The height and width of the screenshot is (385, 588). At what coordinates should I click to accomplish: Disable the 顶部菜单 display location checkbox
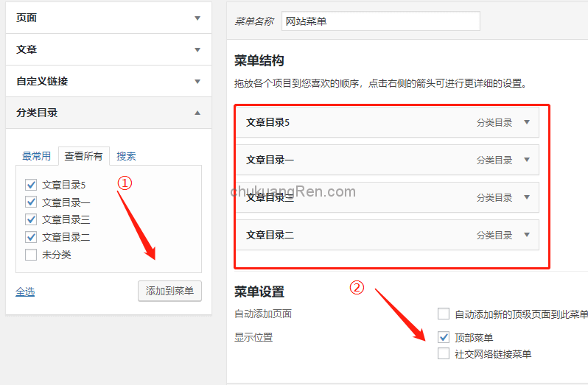444,337
